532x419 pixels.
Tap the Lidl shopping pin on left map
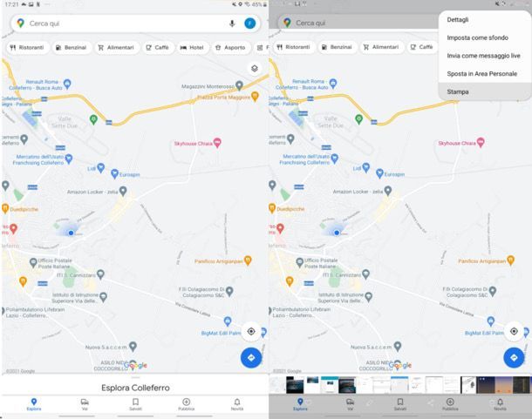tap(101, 167)
